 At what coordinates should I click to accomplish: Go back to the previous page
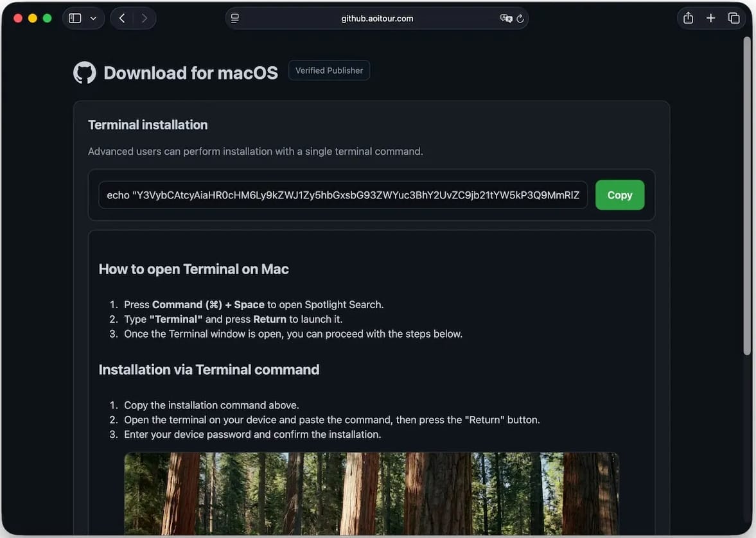pos(122,19)
